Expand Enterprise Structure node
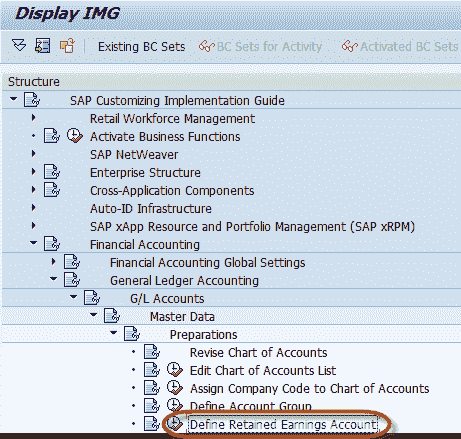 coord(33,171)
